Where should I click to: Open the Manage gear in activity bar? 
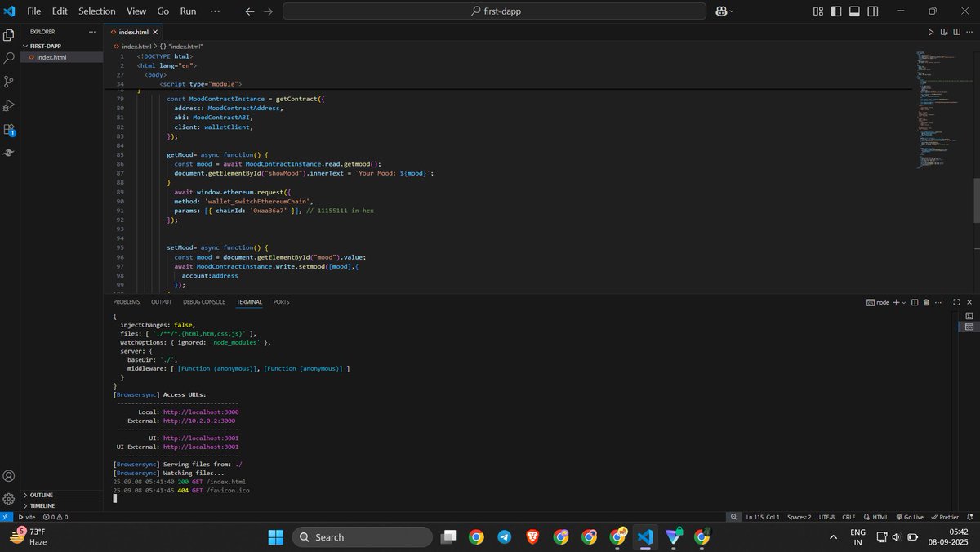pyautogui.click(x=9, y=499)
